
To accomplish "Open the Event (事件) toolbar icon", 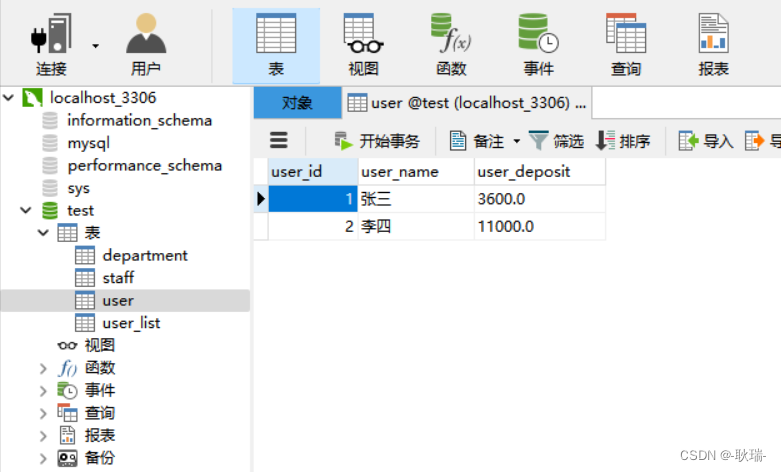I will click(538, 34).
